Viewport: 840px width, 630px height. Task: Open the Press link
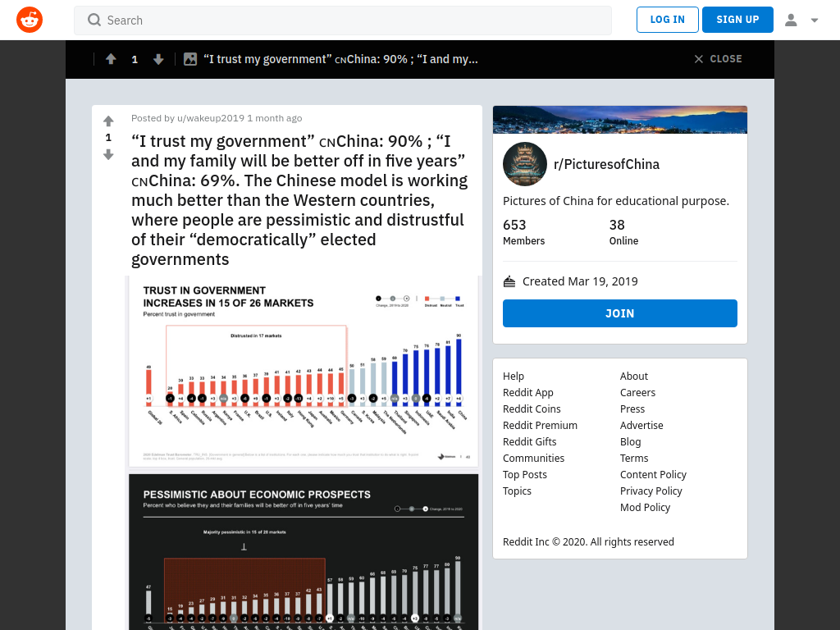(632, 409)
